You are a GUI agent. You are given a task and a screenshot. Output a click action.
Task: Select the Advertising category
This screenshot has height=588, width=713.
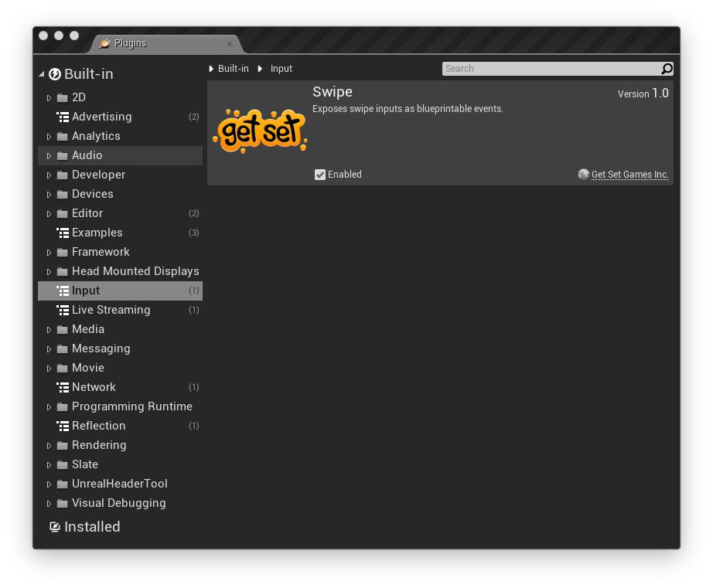tap(120, 117)
